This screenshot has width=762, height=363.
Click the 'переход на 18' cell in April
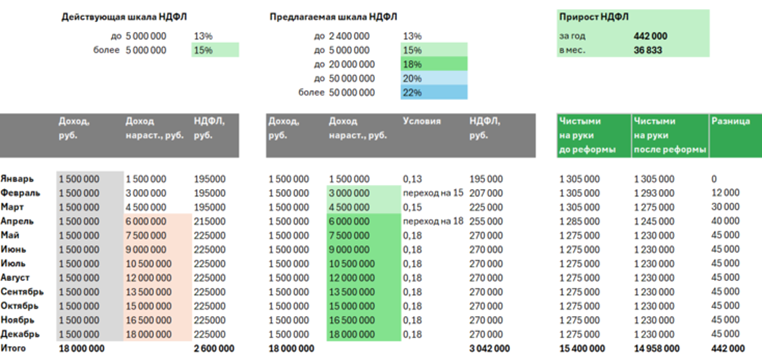point(433,222)
